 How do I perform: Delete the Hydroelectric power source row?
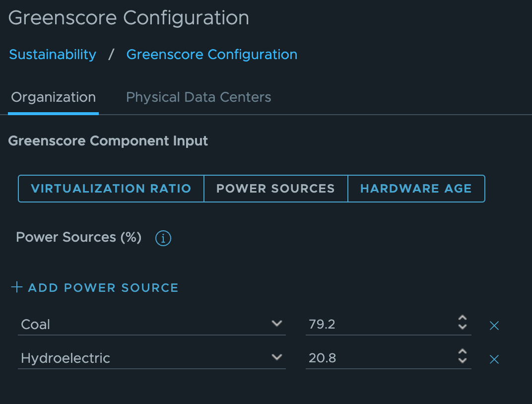coord(494,359)
